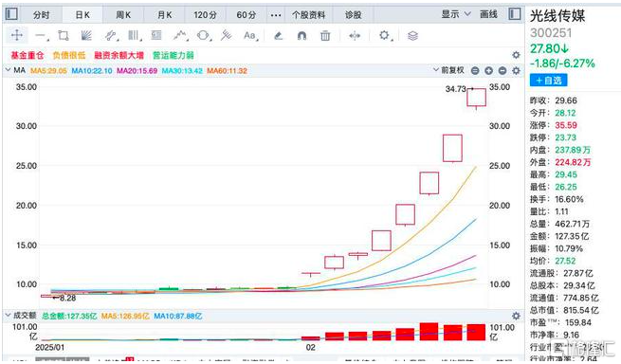Screen dimensions: 621x364
Task: Collapse the 成交额 indicator chevron
Action: point(8,316)
